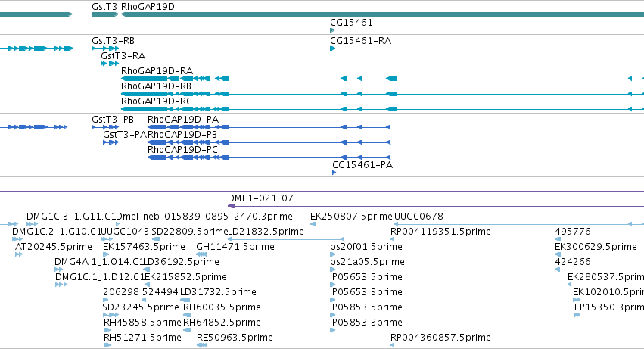
Task: Select the DMG1C.2_1.G10.C1 label
Action: click(x=57, y=232)
